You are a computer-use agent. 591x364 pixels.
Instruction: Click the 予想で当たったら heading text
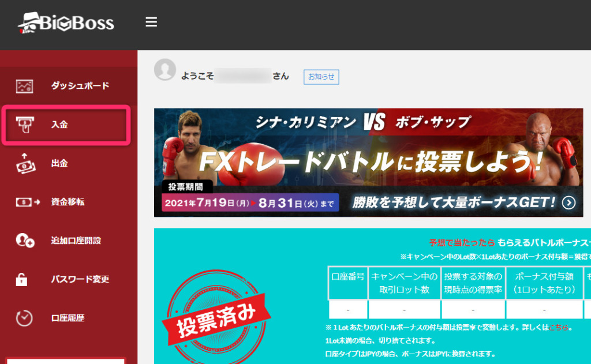[x=462, y=243]
